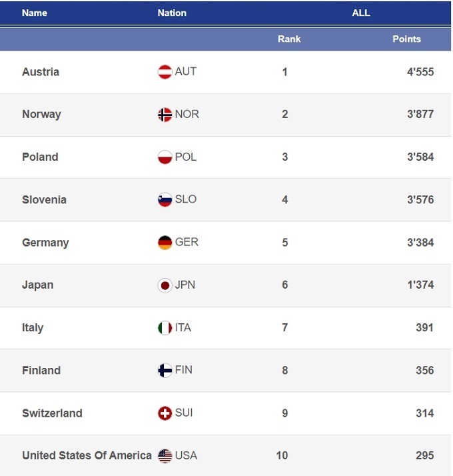Viewport: 453px width, 476px height.
Task: Open the United States Of America link
Action: pos(87,456)
